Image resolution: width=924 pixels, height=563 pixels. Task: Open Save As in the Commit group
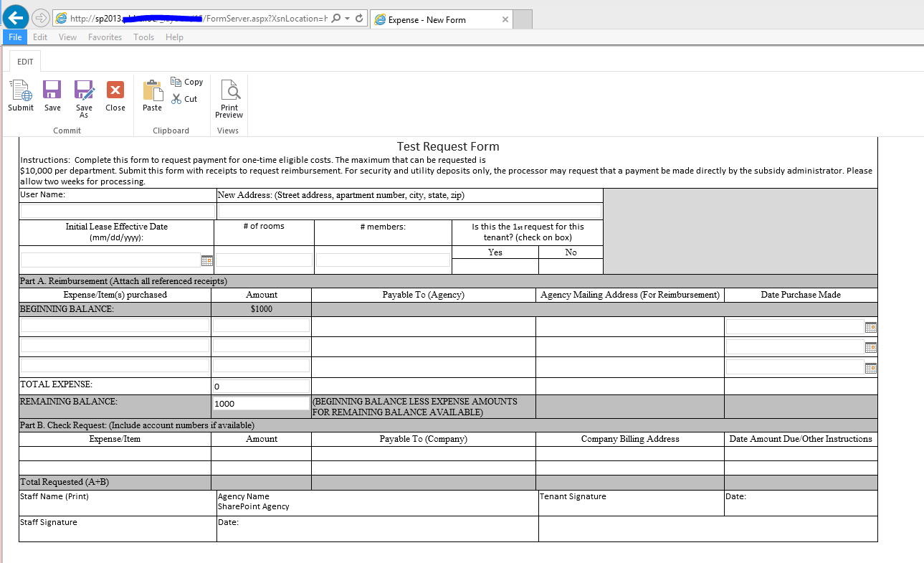[84, 97]
